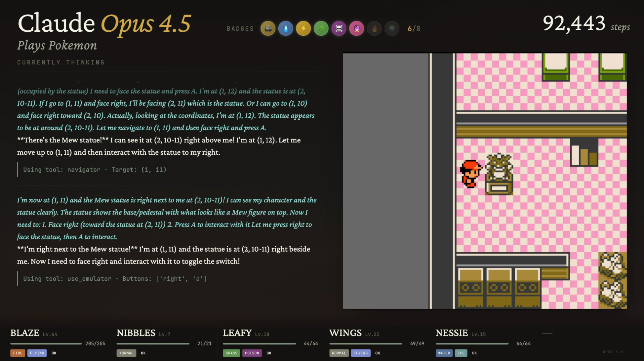
Task: Click BLAZE's FIRE type tag
Action: pos(18,353)
